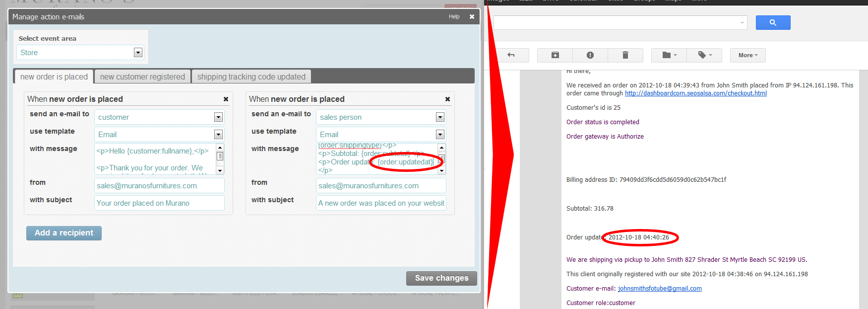Edit the 'A new order was placed' subject field
The image size is (868, 309).
click(381, 203)
